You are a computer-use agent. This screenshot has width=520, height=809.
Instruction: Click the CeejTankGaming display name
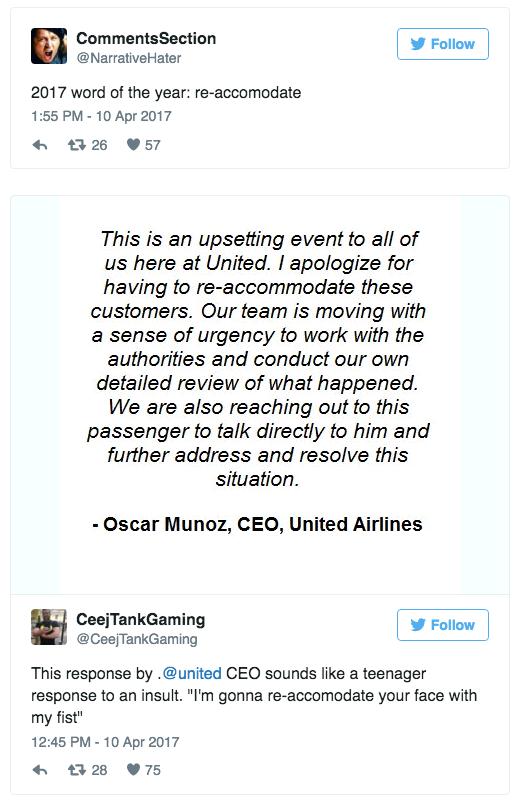(141, 619)
